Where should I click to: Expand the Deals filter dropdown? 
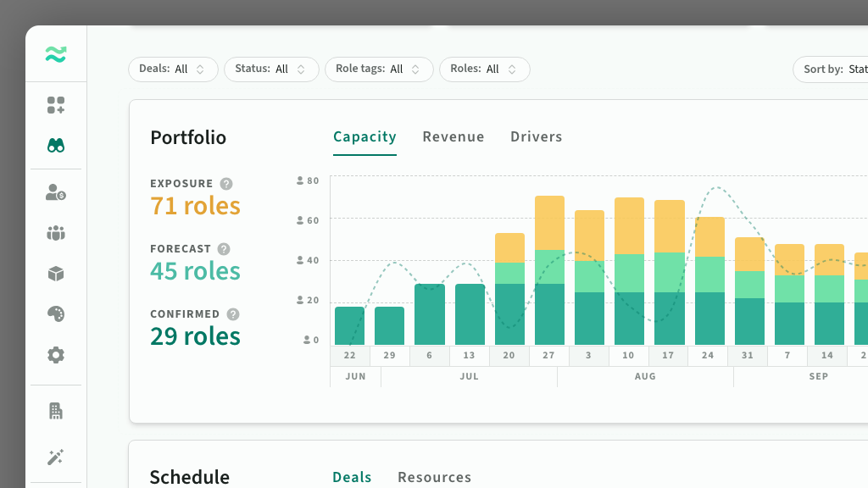[x=173, y=69]
